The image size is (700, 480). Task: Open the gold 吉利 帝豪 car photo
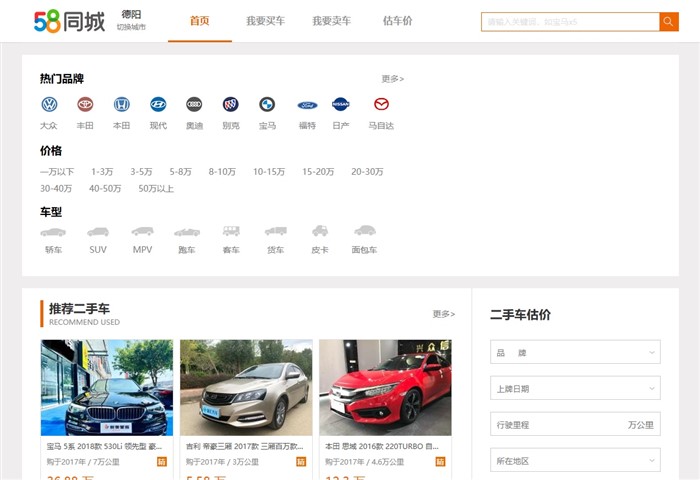tap(246, 388)
